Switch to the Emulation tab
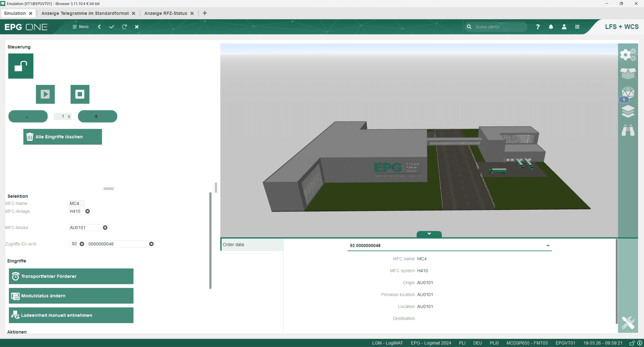This screenshot has width=644, height=347. click(15, 13)
